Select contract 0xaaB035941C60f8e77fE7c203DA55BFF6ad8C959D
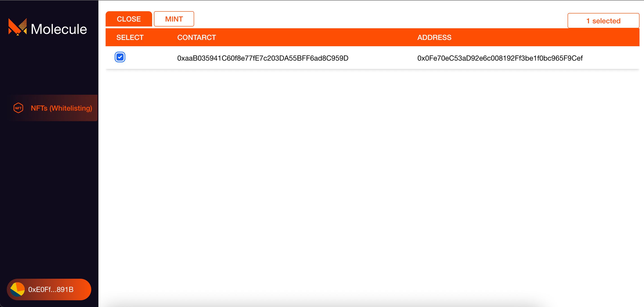The width and height of the screenshot is (644, 307). pyautogui.click(x=263, y=58)
